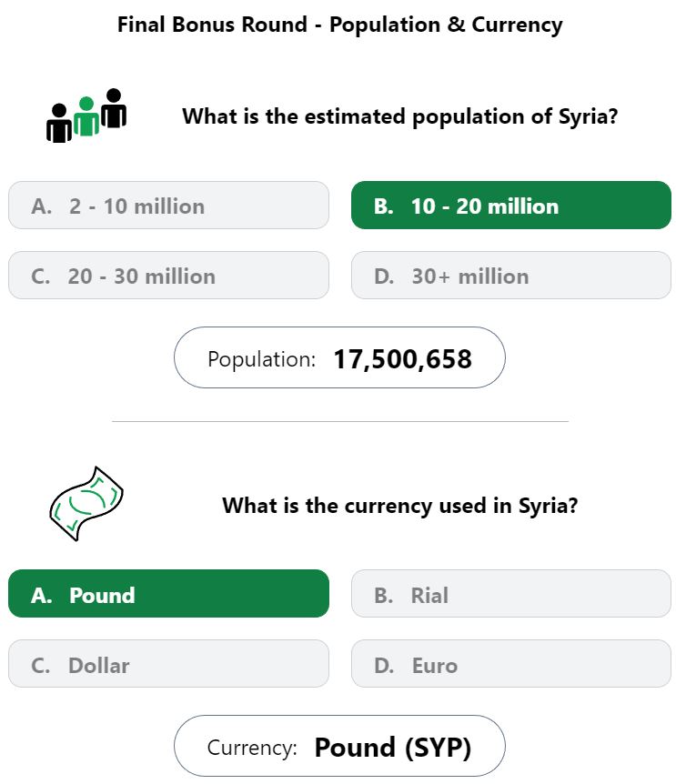The width and height of the screenshot is (676, 784).
Task: Pick the Pound currency answer
Action: coord(168,594)
